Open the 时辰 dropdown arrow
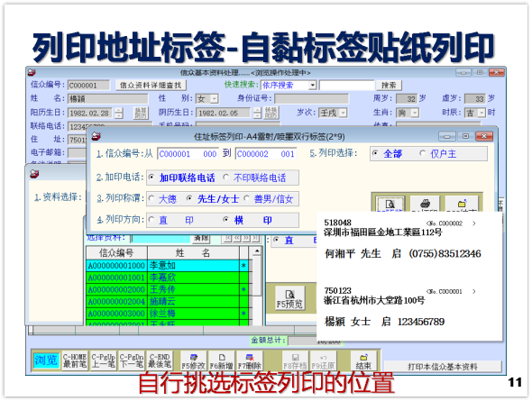 (482, 113)
